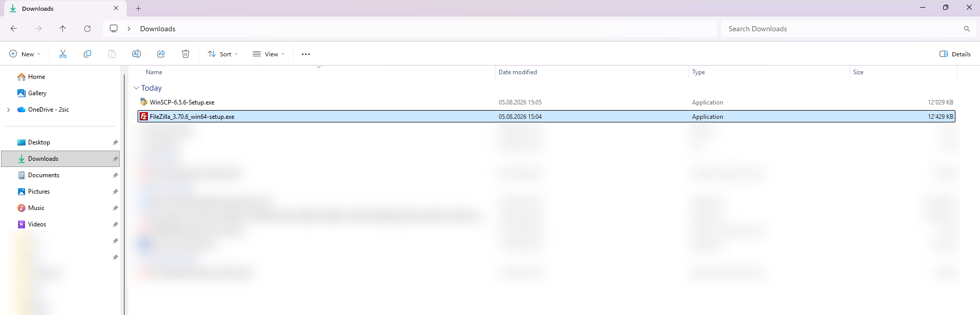Click the This PC monitor icon in address bar

114,29
